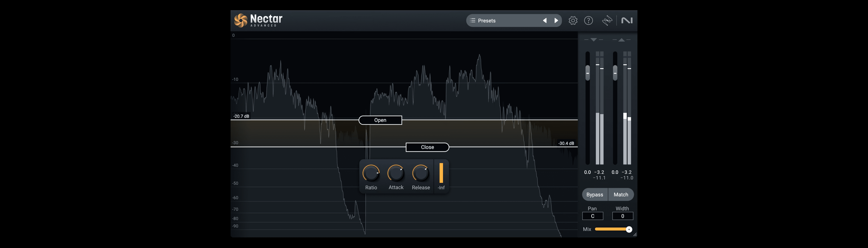This screenshot has height=248, width=868.
Task: Click the Help question mark icon
Action: [x=589, y=20]
